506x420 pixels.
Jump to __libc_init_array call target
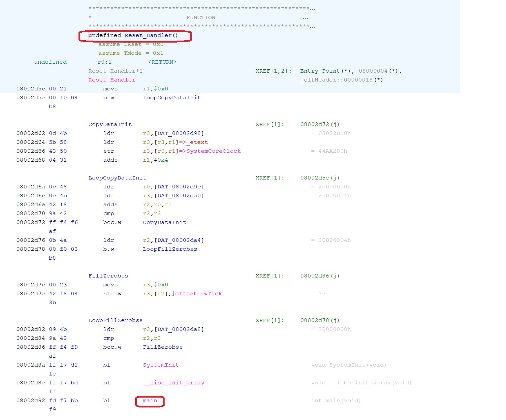[174, 383]
